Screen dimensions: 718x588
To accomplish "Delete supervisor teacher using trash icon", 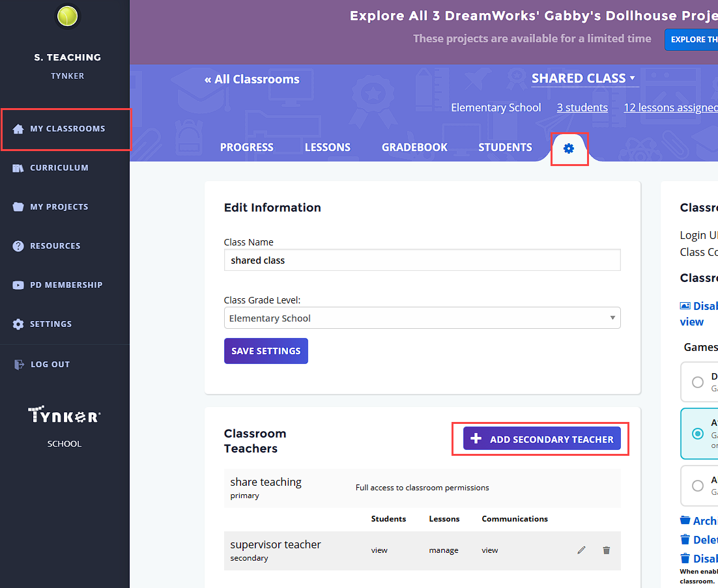I will click(607, 550).
